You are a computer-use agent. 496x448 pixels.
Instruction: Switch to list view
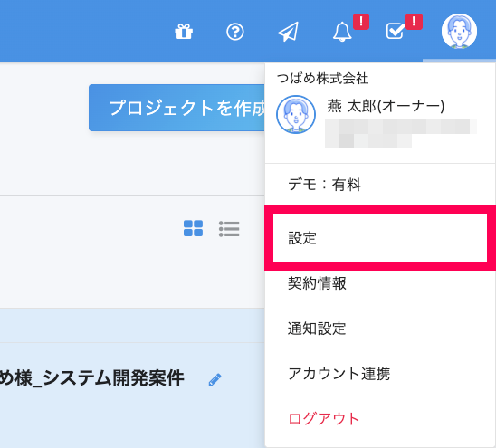229,229
